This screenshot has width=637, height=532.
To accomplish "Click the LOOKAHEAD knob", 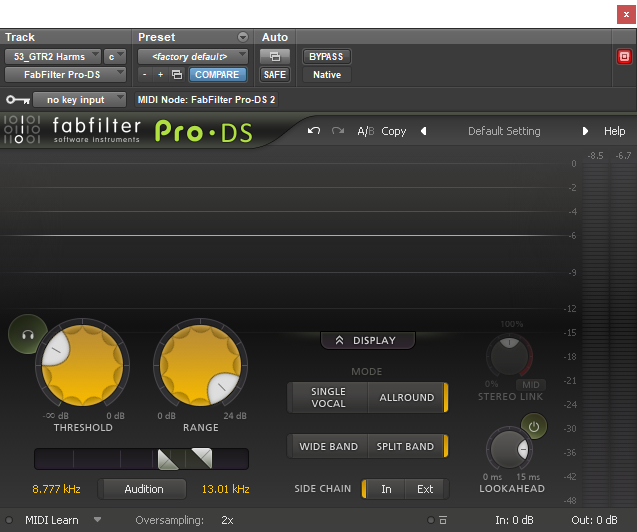I will click(509, 450).
